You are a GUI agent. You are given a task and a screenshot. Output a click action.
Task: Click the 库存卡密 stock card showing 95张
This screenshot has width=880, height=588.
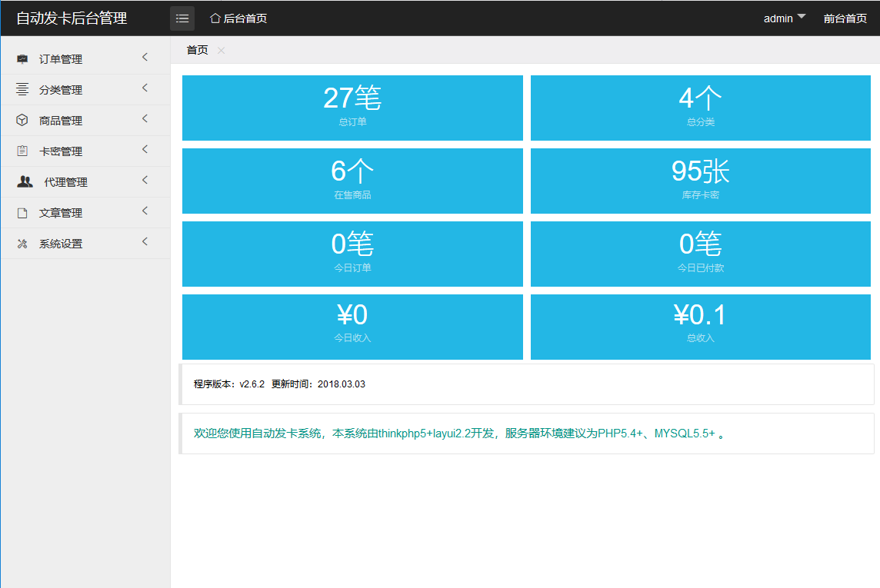pyautogui.click(x=699, y=181)
